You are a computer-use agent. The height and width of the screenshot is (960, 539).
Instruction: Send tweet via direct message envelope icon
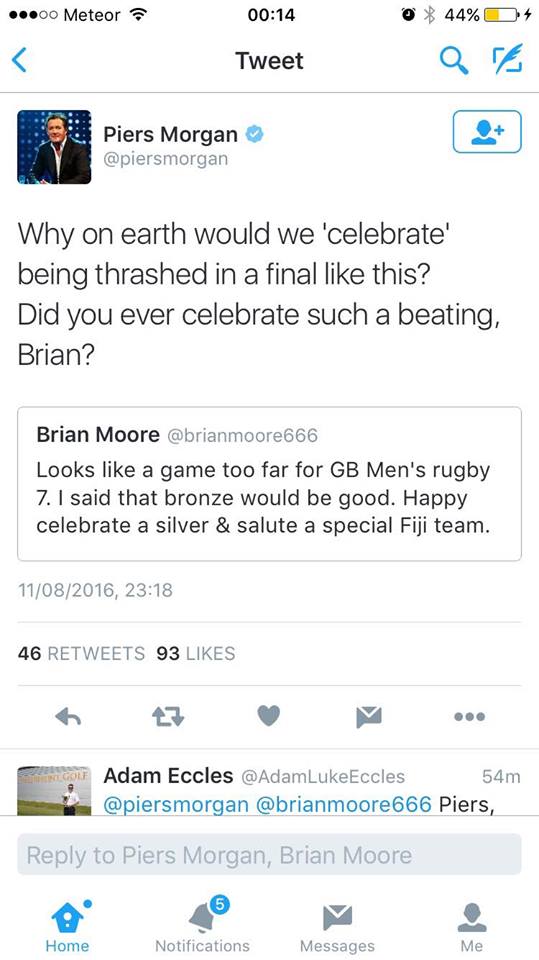point(369,716)
